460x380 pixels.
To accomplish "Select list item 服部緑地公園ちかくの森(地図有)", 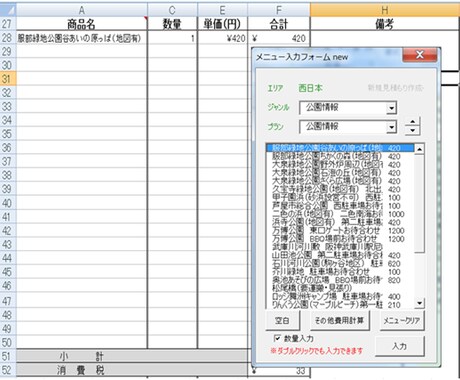I will (x=340, y=156).
